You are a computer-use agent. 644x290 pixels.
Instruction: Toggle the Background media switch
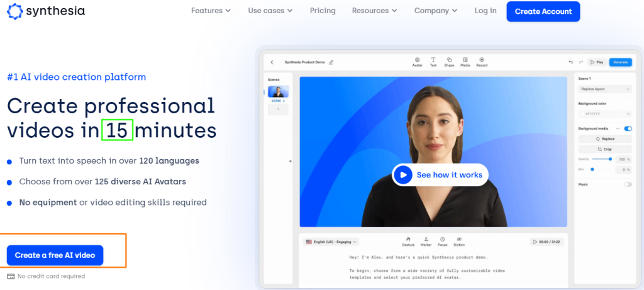(x=628, y=128)
